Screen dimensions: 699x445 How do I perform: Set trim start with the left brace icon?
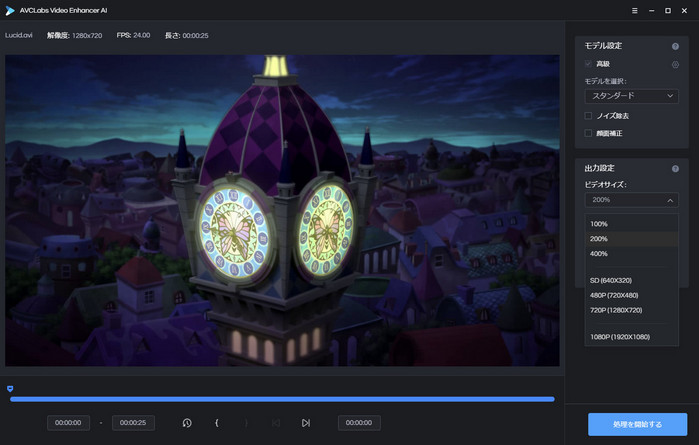pyautogui.click(x=217, y=423)
